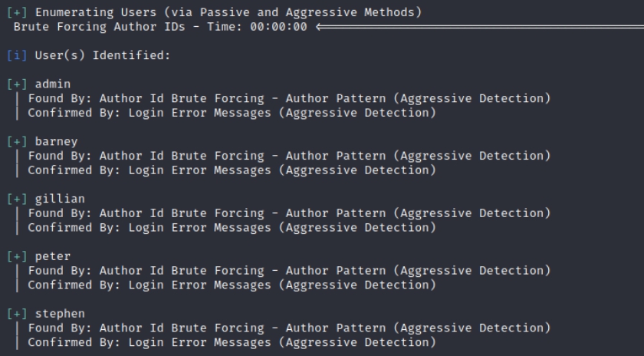Click the Brute Forcing Author IDs line

[x=160, y=27]
